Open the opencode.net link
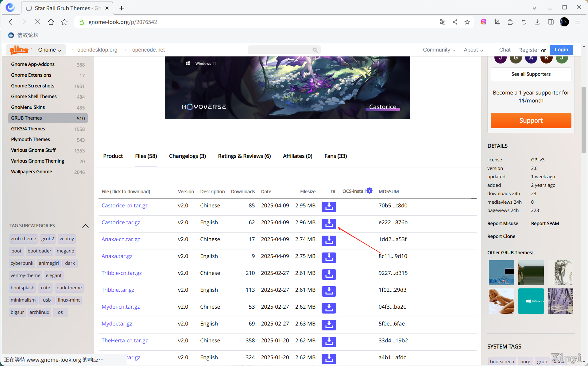 pyautogui.click(x=148, y=50)
